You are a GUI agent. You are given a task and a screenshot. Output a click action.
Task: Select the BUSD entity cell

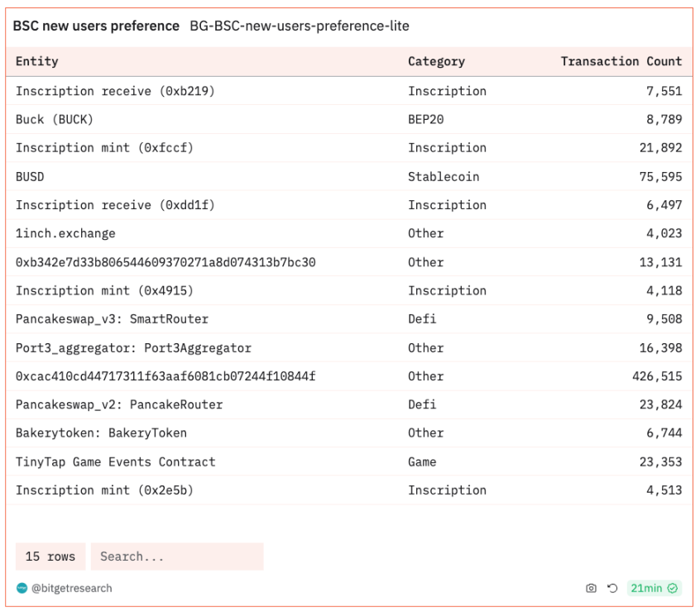pyautogui.click(x=31, y=176)
